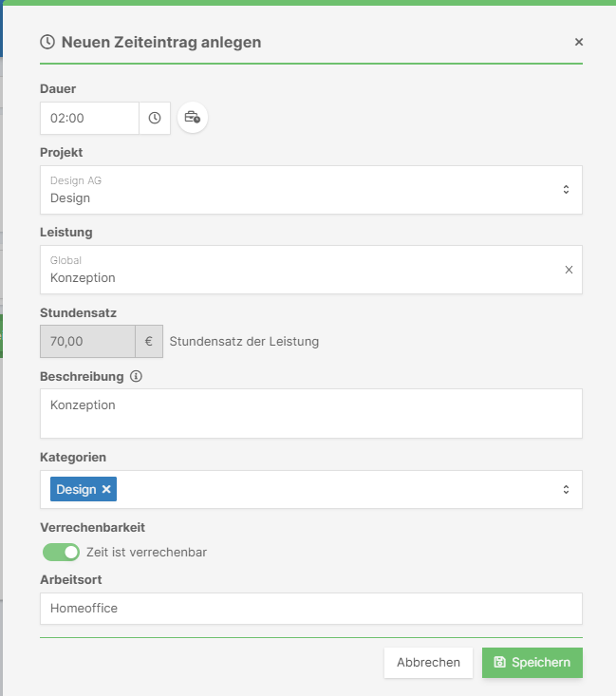Clear the Konzeption Leistung selection
The width and height of the screenshot is (616, 696).
pos(569,270)
